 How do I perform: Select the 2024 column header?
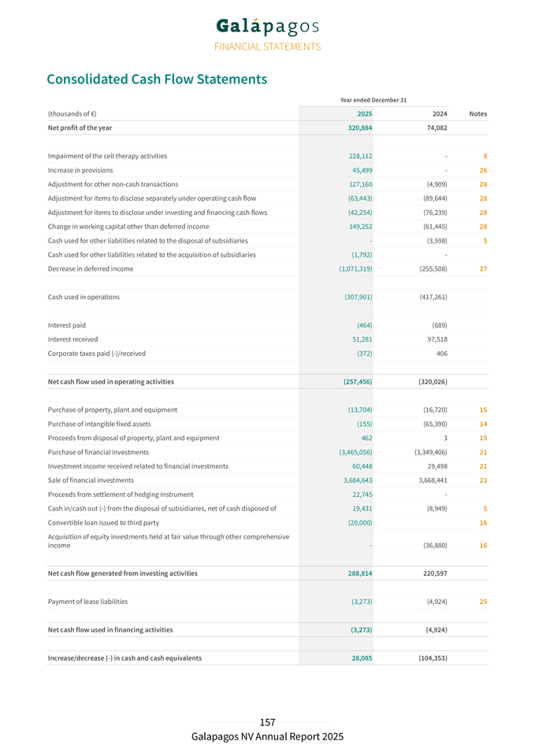(440, 114)
